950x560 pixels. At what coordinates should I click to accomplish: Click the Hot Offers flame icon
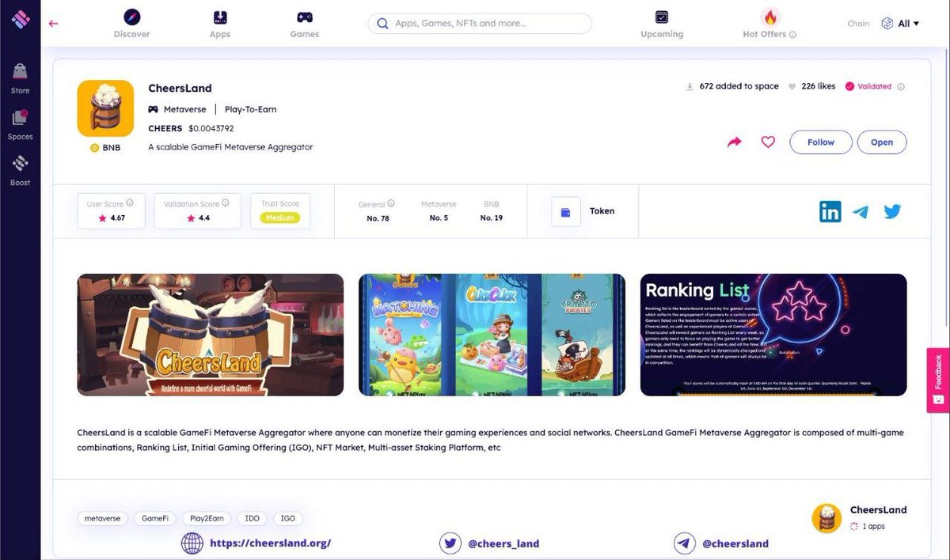click(769, 17)
